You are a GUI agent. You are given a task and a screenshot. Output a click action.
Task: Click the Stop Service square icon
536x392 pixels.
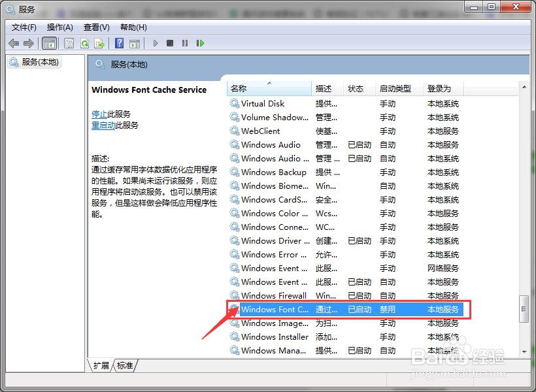(170, 43)
